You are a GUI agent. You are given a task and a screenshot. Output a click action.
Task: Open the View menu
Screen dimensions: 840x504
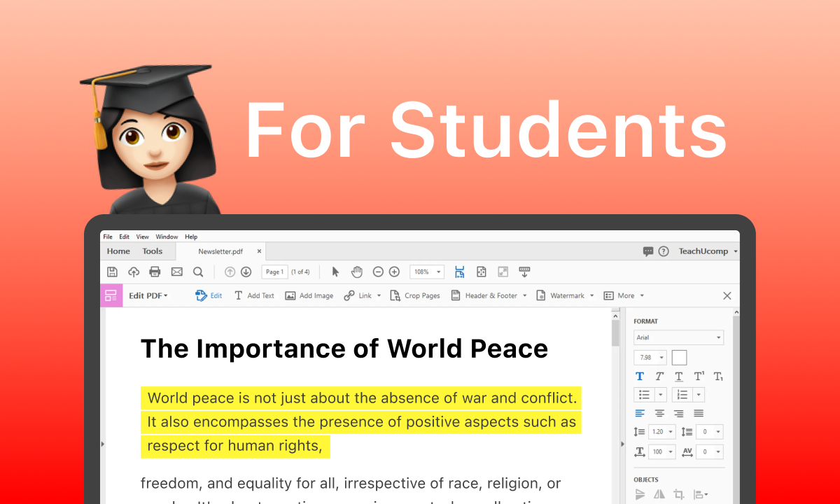pos(143,237)
